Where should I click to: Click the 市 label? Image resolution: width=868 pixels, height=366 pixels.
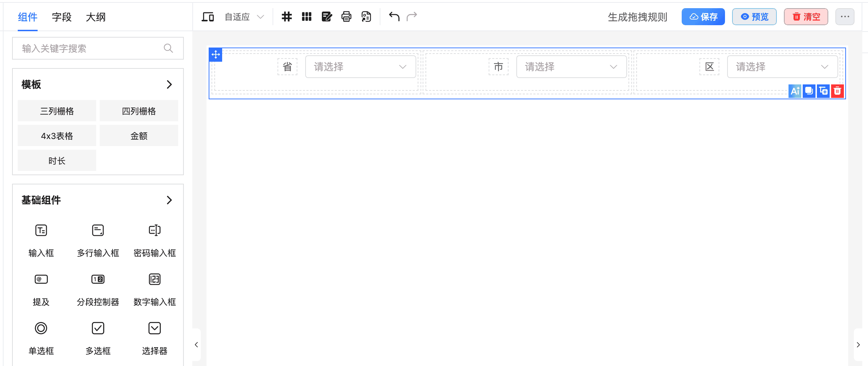pos(499,67)
